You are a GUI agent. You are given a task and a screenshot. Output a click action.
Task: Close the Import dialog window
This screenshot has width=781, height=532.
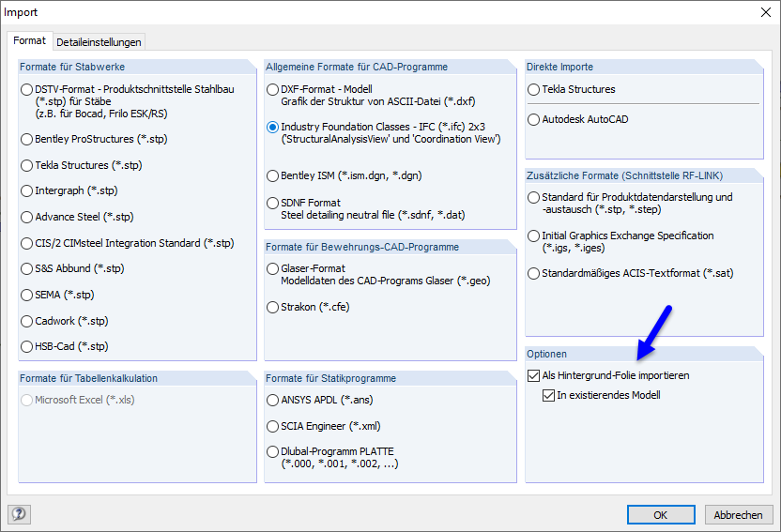pyautogui.click(x=761, y=13)
